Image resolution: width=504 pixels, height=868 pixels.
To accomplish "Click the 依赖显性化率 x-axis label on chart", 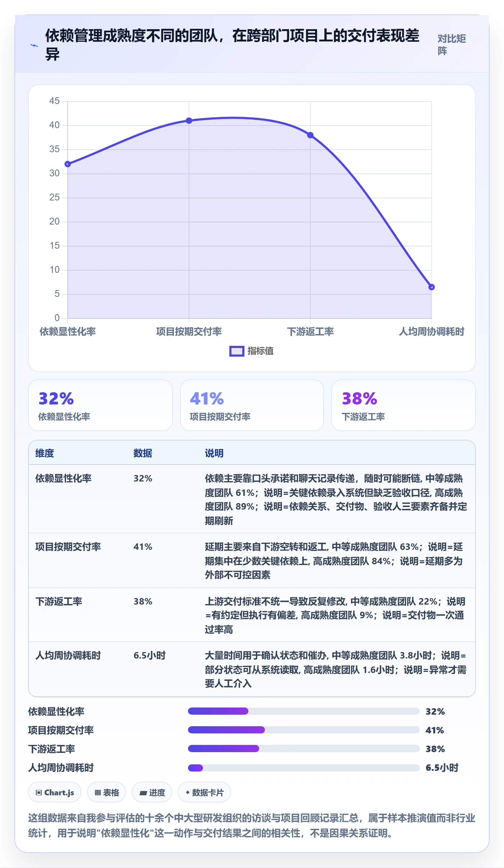I will [x=68, y=331].
